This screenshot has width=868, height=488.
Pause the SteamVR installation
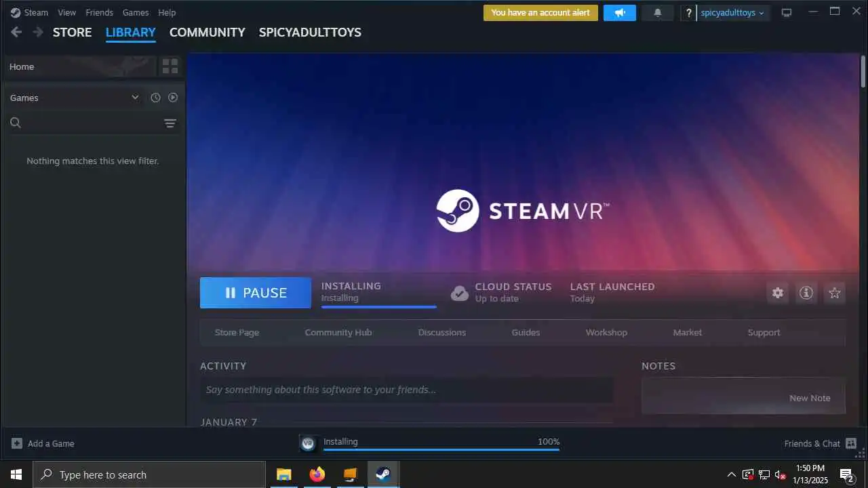pos(256,293)
